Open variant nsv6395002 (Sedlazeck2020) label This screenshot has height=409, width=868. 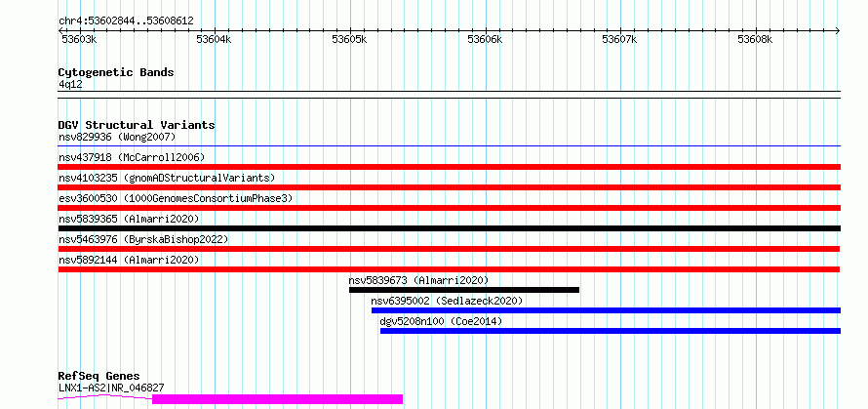coord(448,301)
